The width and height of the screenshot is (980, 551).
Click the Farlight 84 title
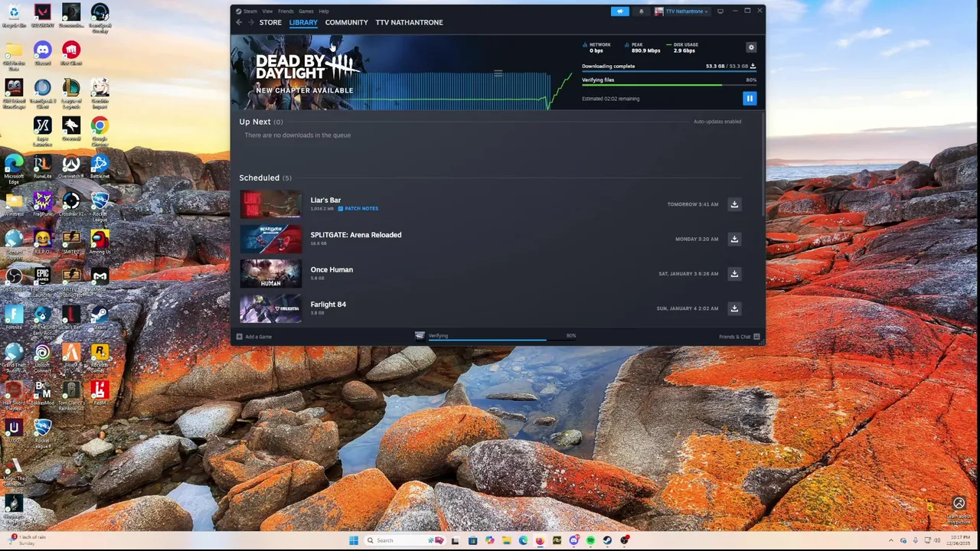click(x=328, y=305)
